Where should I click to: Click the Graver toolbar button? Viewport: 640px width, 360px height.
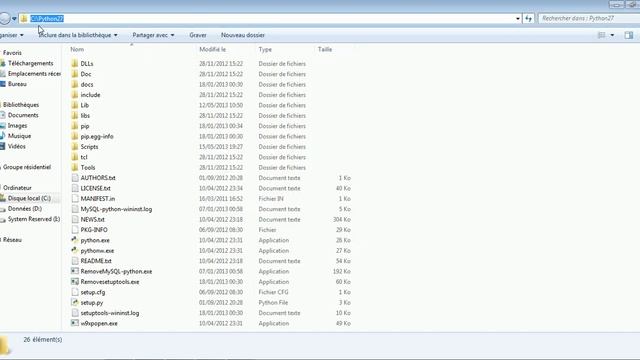point(198,35)
